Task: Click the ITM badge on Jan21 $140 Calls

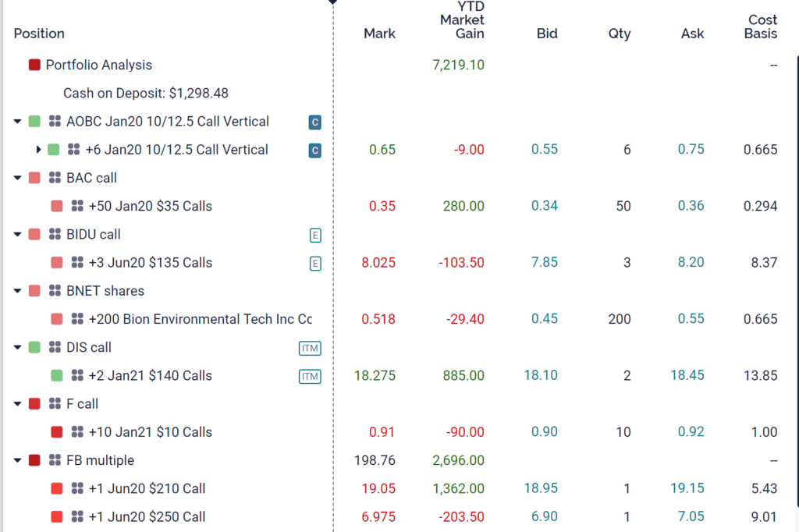Action: (x=310, y=376)
